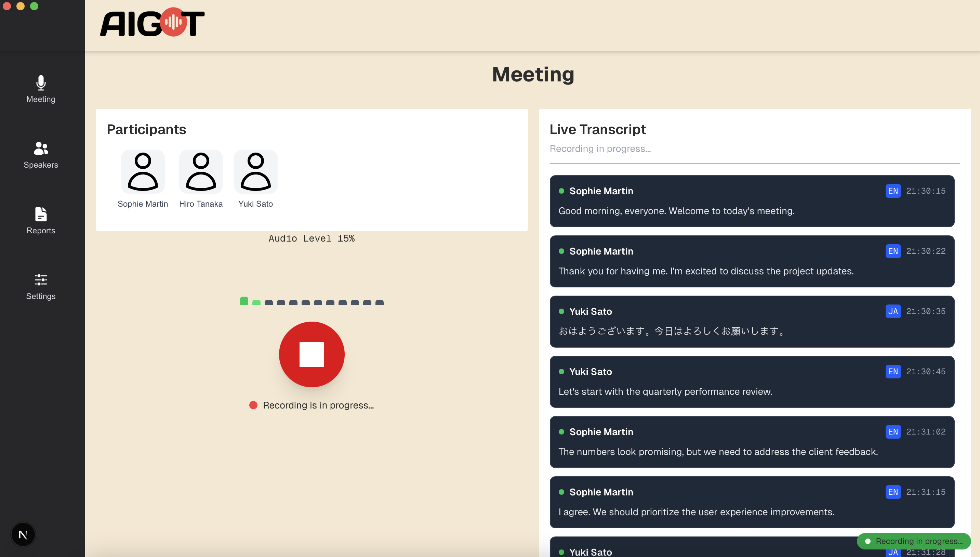The width and height of the screenshot is (980, 557).
Task: Click the timestamp 21:31:02
Action: click(x=926, y=431)
